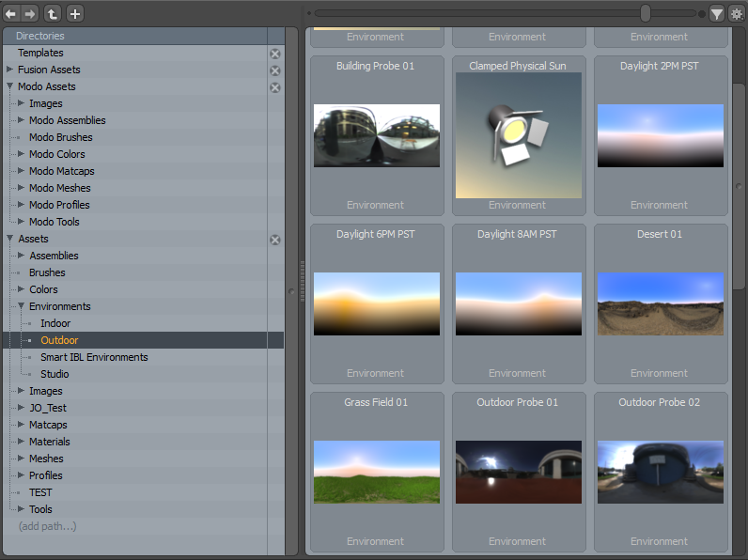Open the filter funnel icon
The image size is (748, 560).
coord(717,14)
